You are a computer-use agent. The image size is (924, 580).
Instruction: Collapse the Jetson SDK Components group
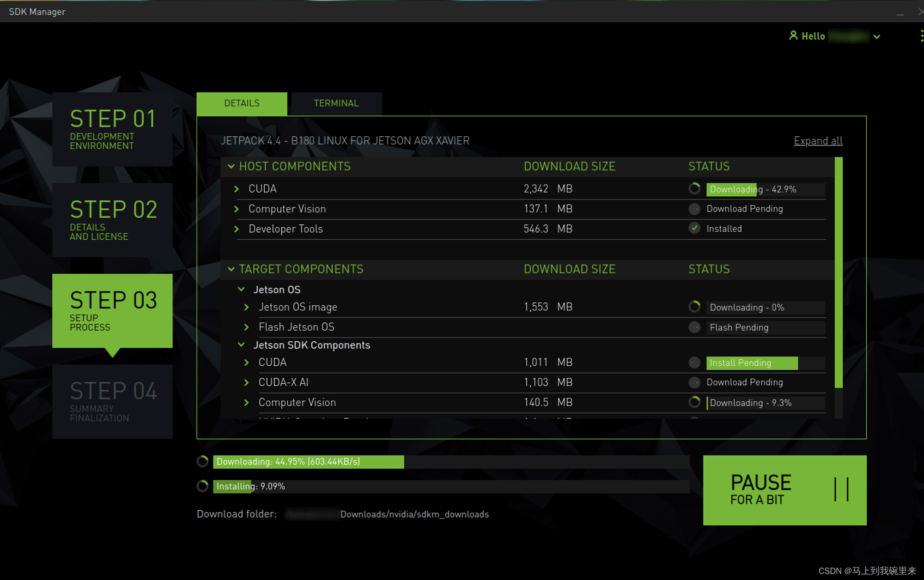(x=241, y=344)
